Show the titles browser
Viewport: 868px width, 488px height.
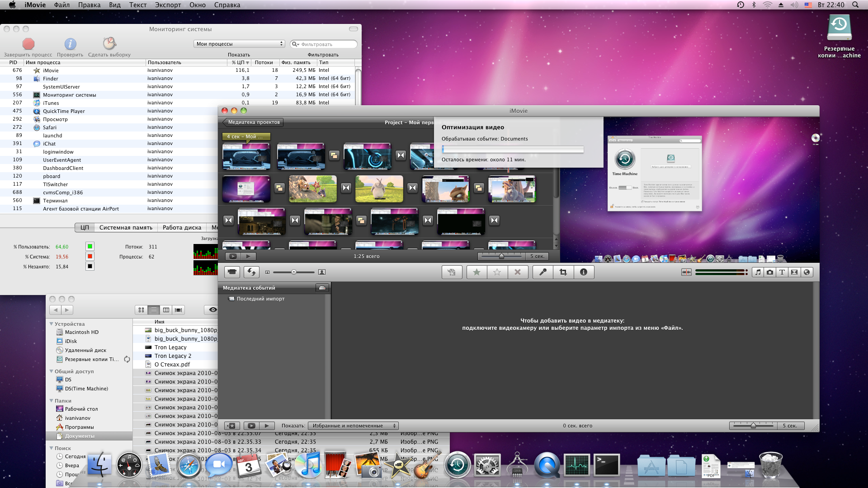click(x=782, y=272)
